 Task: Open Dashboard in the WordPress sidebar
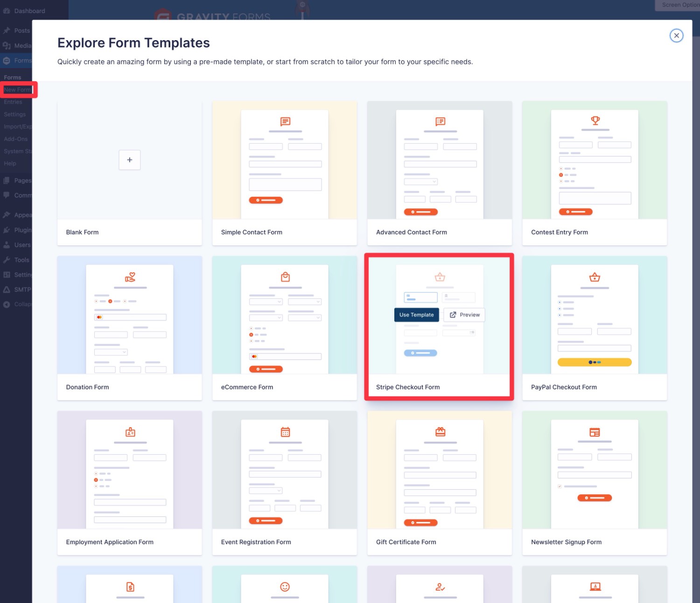29,11
